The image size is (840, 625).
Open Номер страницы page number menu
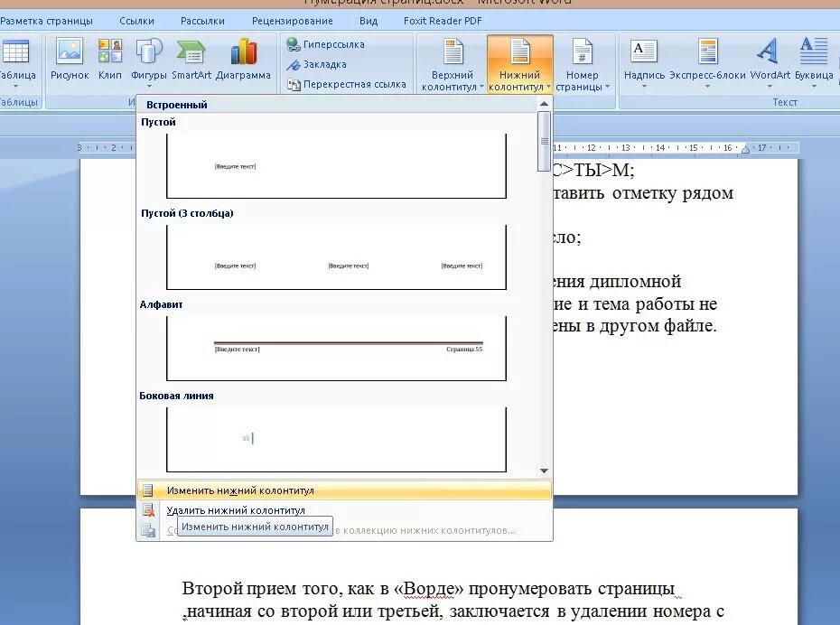[x=583, y=64]
